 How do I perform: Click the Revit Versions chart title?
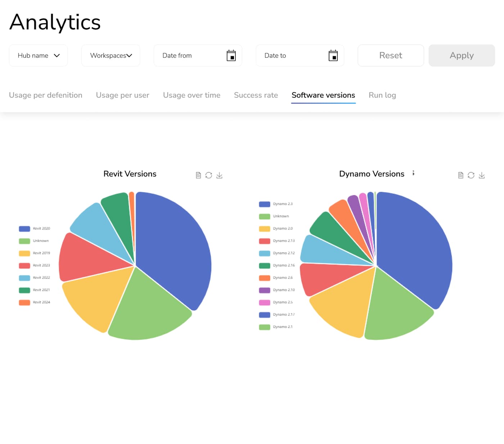[130, 174]
